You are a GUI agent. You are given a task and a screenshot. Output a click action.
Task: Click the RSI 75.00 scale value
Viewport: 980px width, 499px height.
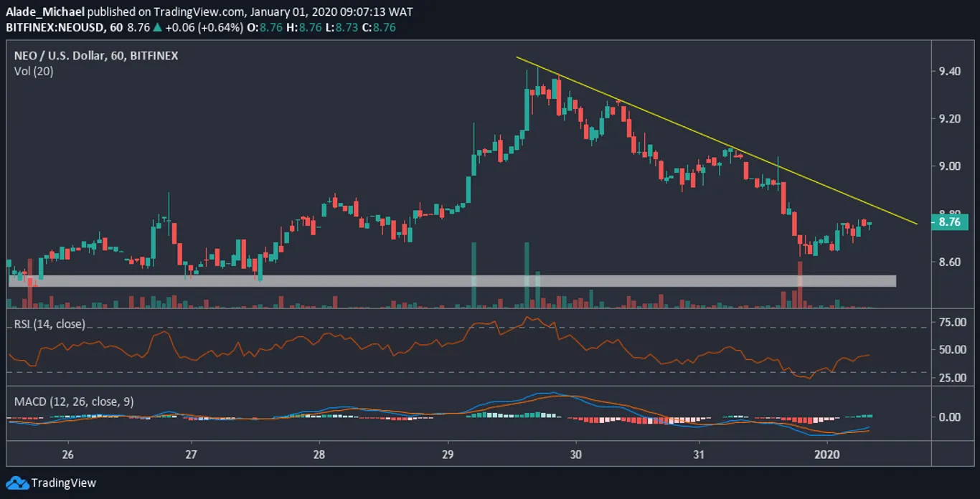click(951, 323)
